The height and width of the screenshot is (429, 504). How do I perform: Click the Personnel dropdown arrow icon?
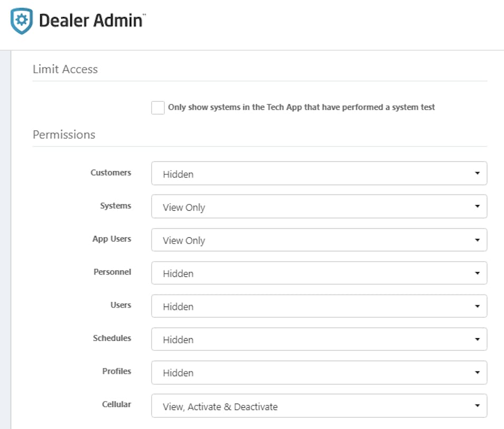pos(478,273)
